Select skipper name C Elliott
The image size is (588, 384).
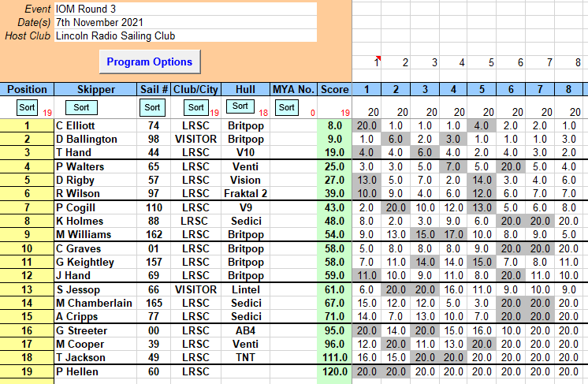[x=76, y=125]
